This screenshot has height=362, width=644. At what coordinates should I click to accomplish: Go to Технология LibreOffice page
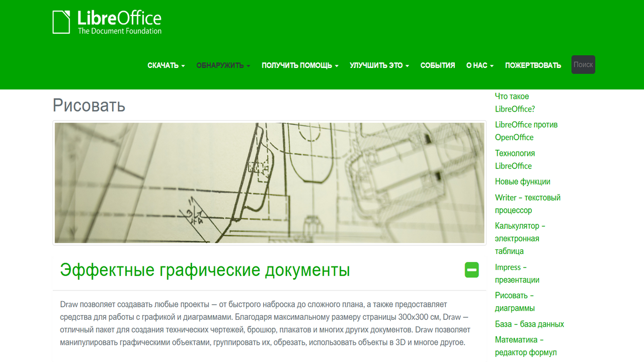click(x=515, y=159)
